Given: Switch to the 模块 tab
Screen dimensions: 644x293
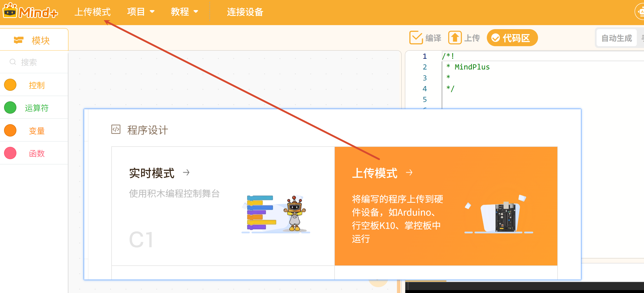Looking at the screenshot, I should 34,40.
